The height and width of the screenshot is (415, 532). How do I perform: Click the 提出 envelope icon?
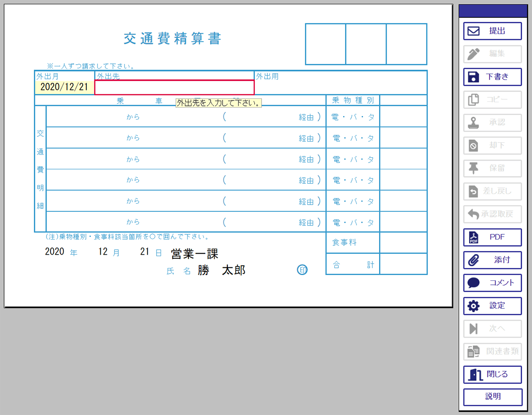[x=474, y=31]
